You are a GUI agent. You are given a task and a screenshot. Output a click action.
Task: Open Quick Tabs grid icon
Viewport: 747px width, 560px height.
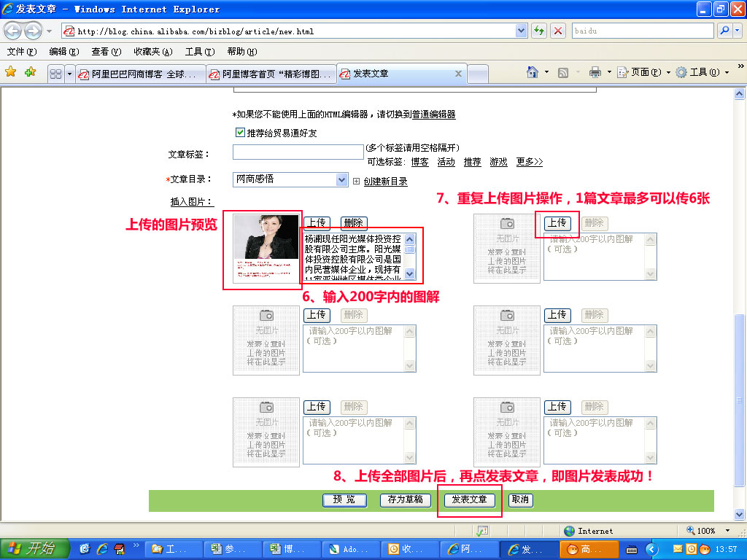55,74
